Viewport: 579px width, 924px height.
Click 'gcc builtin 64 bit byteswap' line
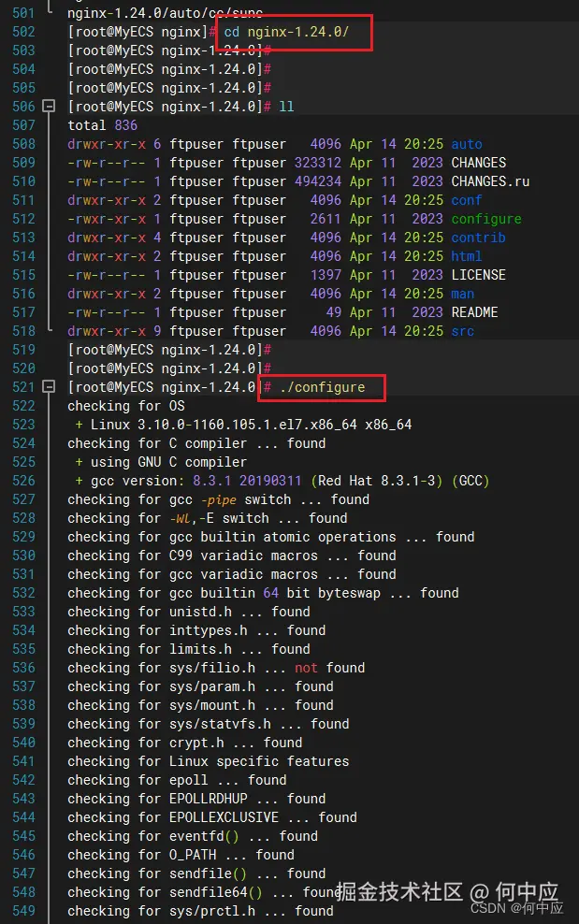pos(263,593)
